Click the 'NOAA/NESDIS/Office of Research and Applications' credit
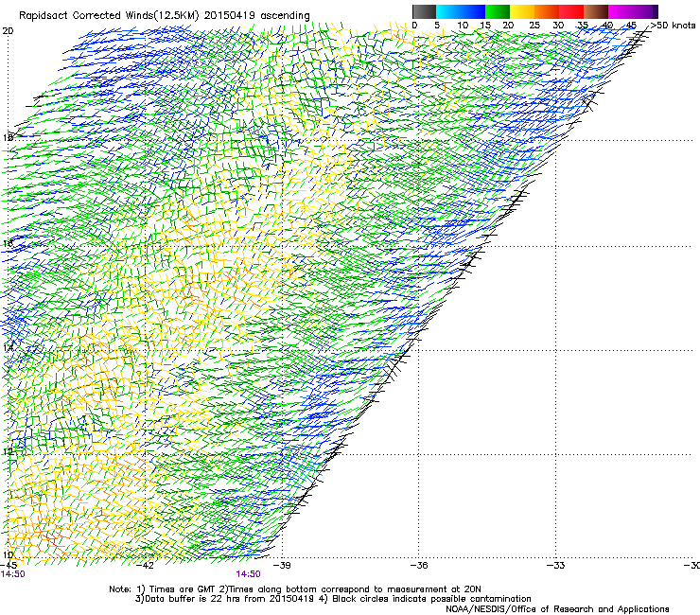 point(557,609)
